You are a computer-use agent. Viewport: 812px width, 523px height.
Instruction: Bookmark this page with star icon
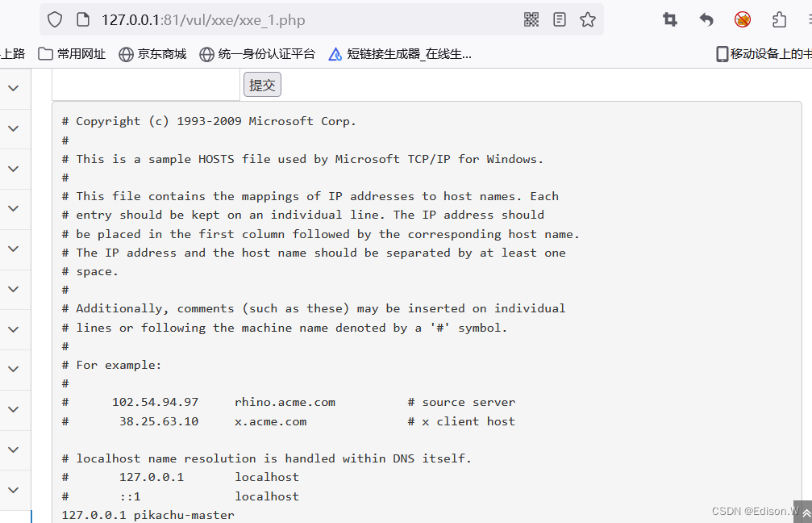pyautogui.click(x=588, y=19)
